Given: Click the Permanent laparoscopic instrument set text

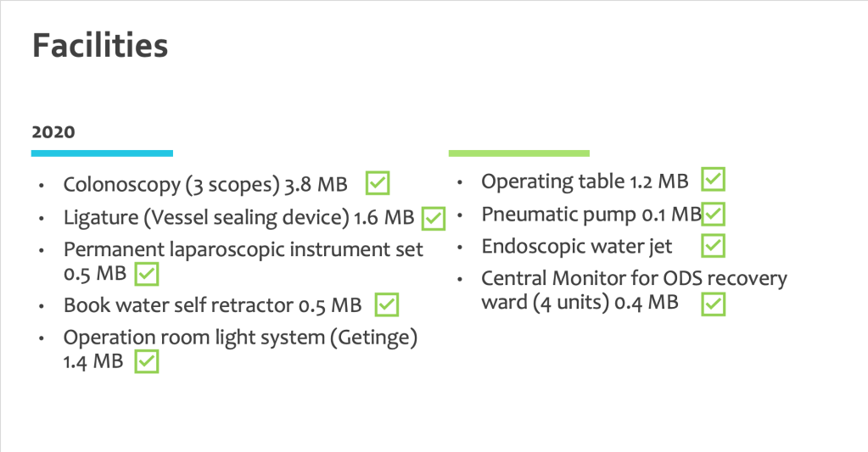Looking at the screenshot, I should (243, 250).
